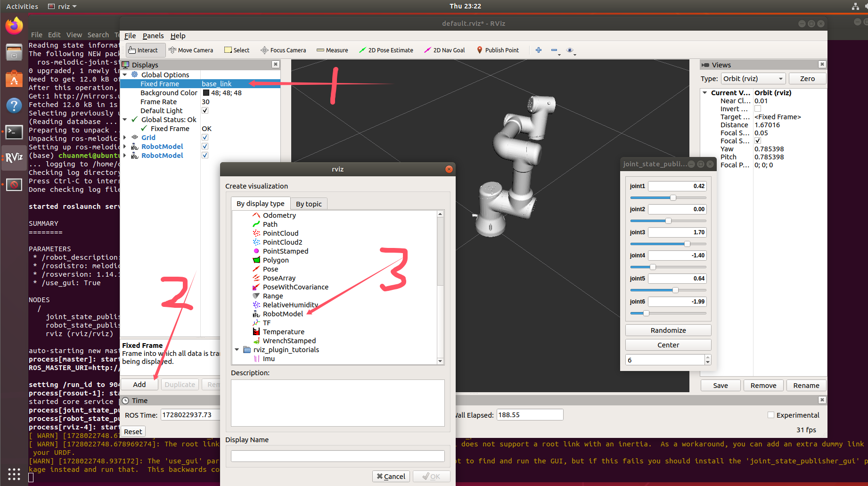868x486 pixels.
Task: Select the 2D Nav Goal tool
Action: point(444,50)
